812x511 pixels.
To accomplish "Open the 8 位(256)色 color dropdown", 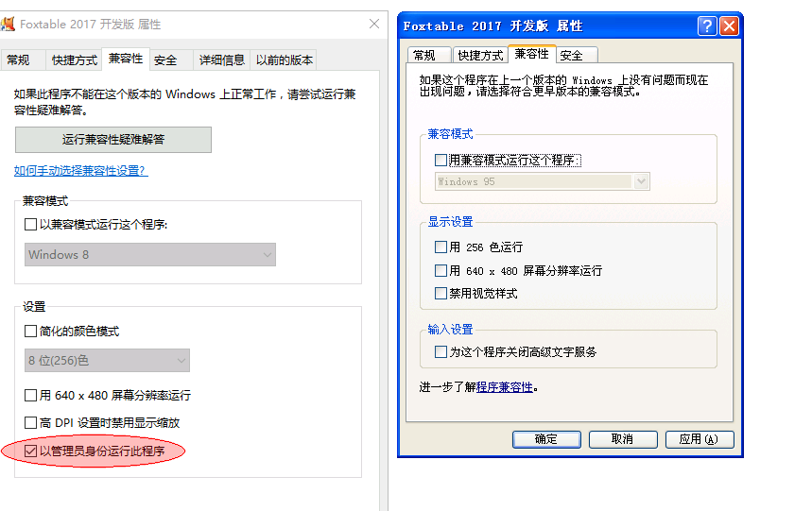I will tap(107, 361).
